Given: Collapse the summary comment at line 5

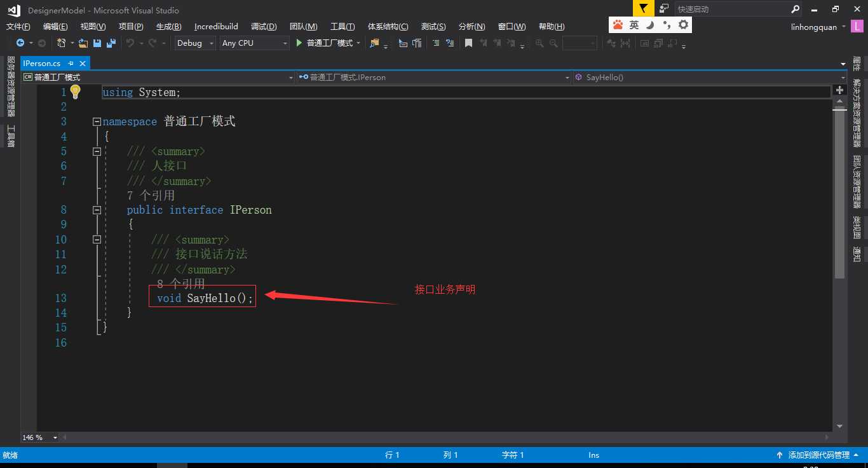Looking at the screenshot, I should [x=97, y=151].
